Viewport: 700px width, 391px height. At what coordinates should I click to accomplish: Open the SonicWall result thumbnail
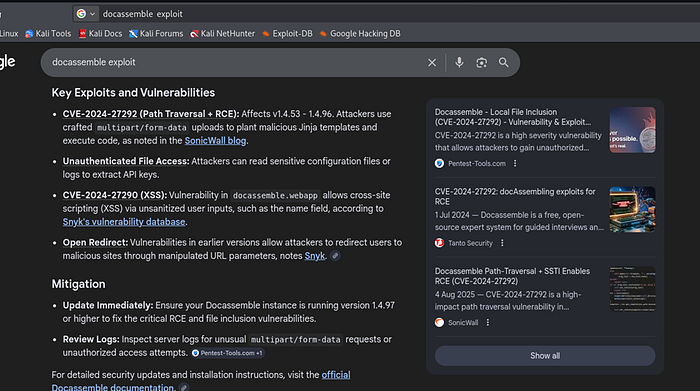633,289
